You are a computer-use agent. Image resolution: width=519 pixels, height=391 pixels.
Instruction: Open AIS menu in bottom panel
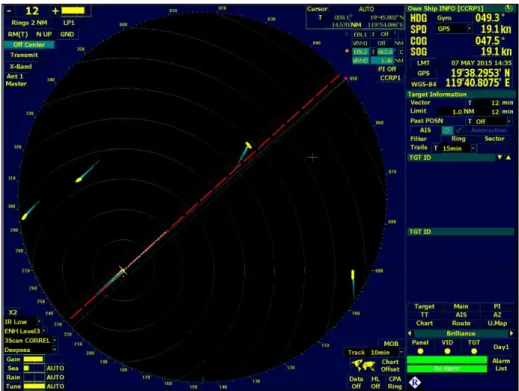(x=461, y=315)
